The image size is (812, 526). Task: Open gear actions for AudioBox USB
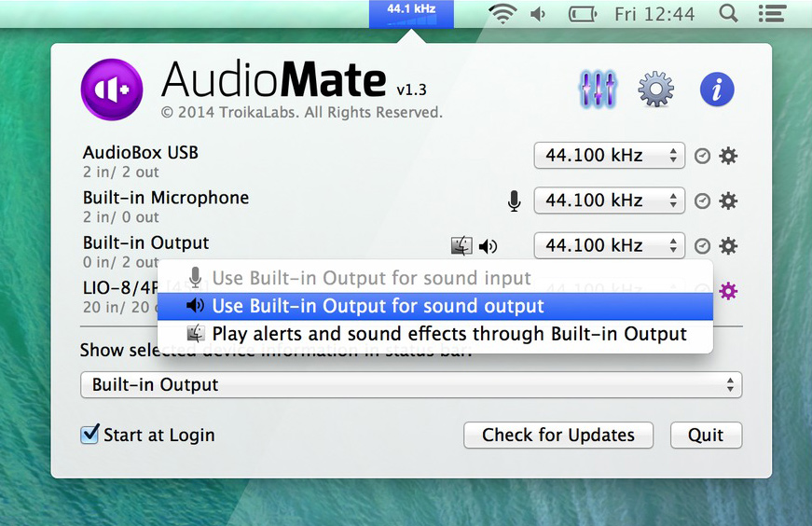(x=728, y=156)
